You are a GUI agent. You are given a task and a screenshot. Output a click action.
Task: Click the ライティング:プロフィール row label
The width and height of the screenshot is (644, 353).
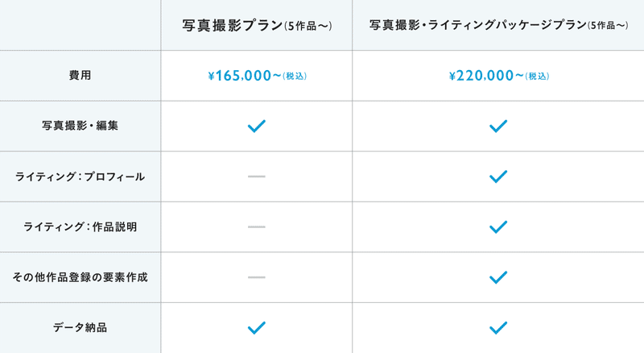coord(80,176)
